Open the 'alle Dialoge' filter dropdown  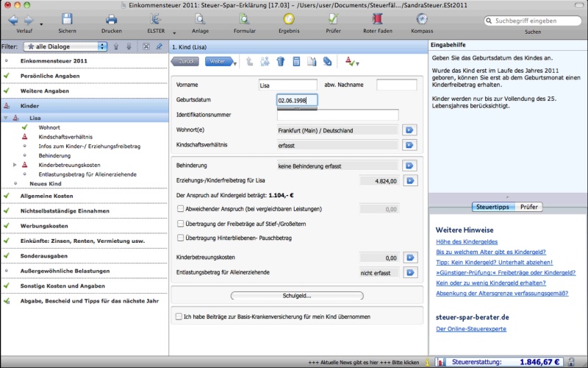(x=65, y=46)
